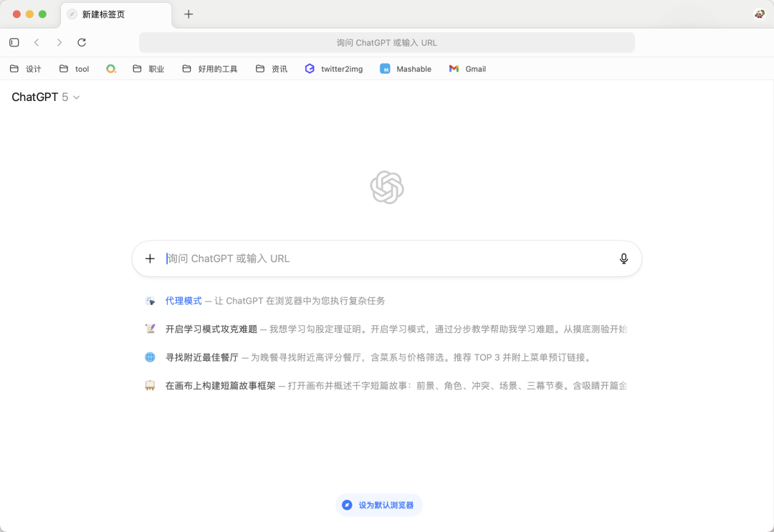The width and height of the screenshot is (774, 532).
Task: Click the page reload icon
Action: point(82,42)
